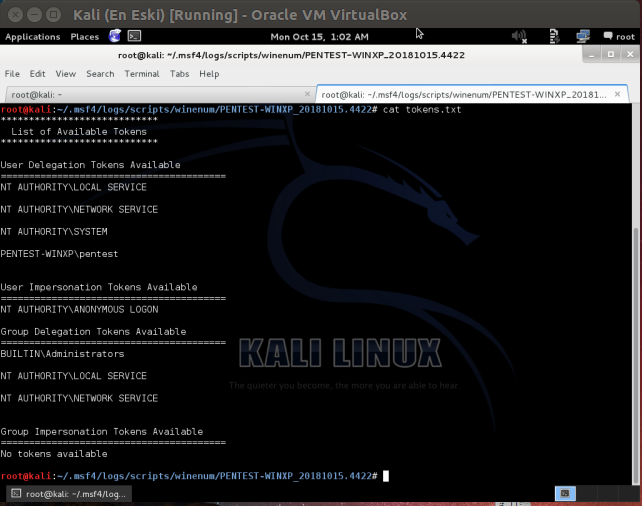Click the terminal cursor at bottom prompt
The height and width of the screenshot is (506, 642).
pos(386,476)
